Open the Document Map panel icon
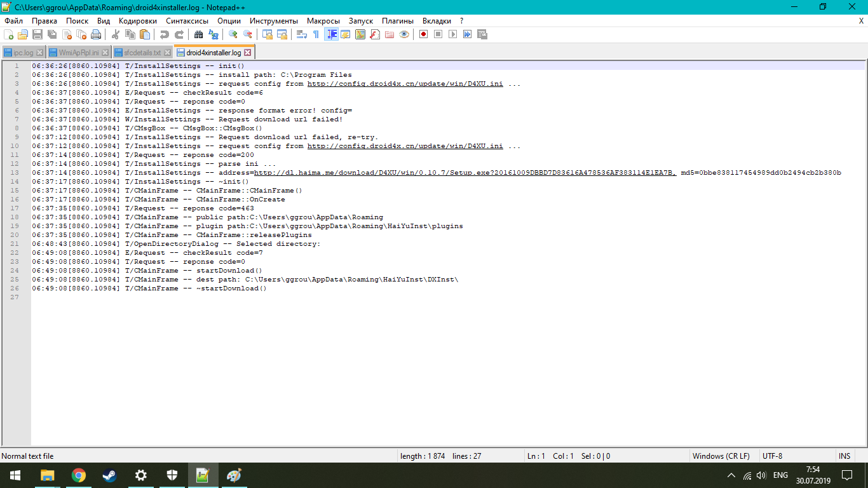 click(x=360, y=34)
